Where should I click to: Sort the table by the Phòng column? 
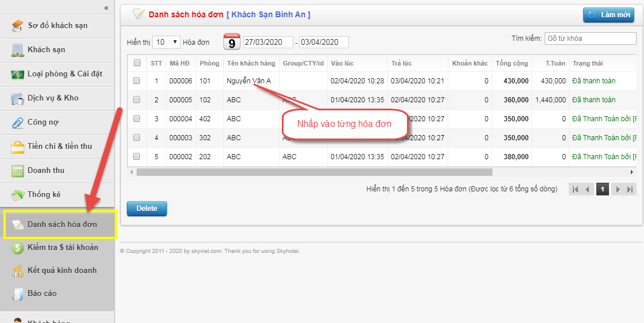coord(209,63)
